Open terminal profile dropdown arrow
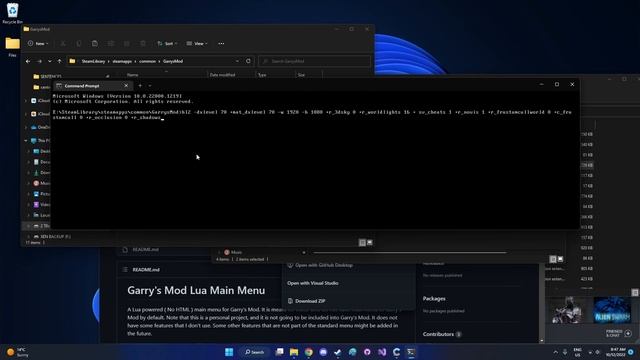The height and width of the screenshot is (360, 640). tap(150, 86)
